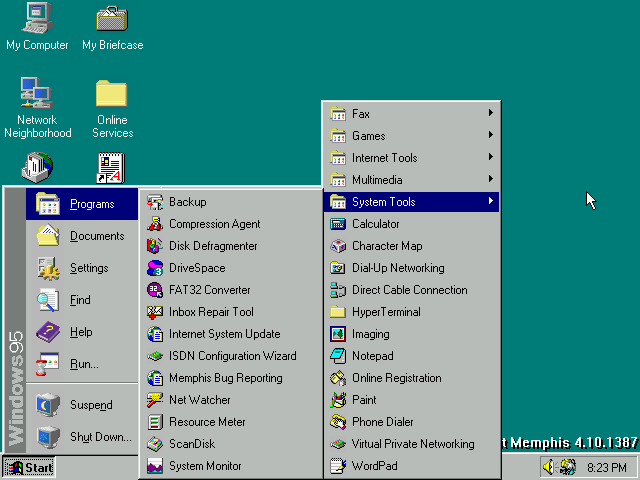Screen dimensions: 640x480
Task: Expand Internet Tools submenu arrow
Action: (x=491, y=157)
